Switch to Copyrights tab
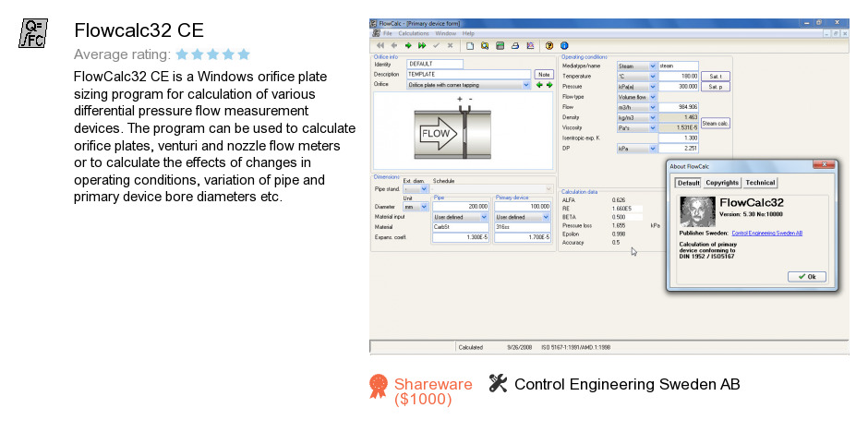This screenshot has width=868, height=432. click(x=722, y=183)
